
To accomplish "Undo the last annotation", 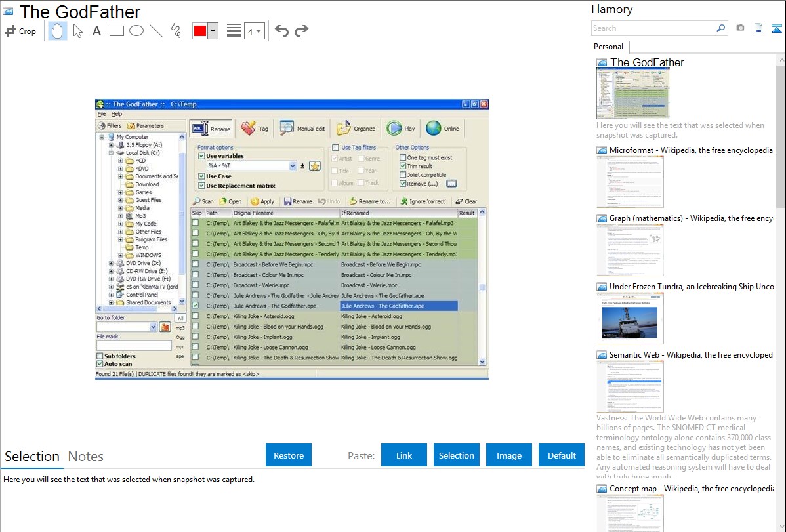I will (281, 31).
